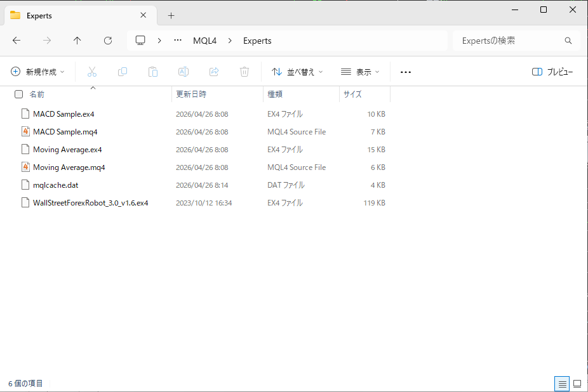Open the 新規作成 dropdown
Image resolution: width=588 pixels, height=392 pixels.
click(x=38, y=72)
